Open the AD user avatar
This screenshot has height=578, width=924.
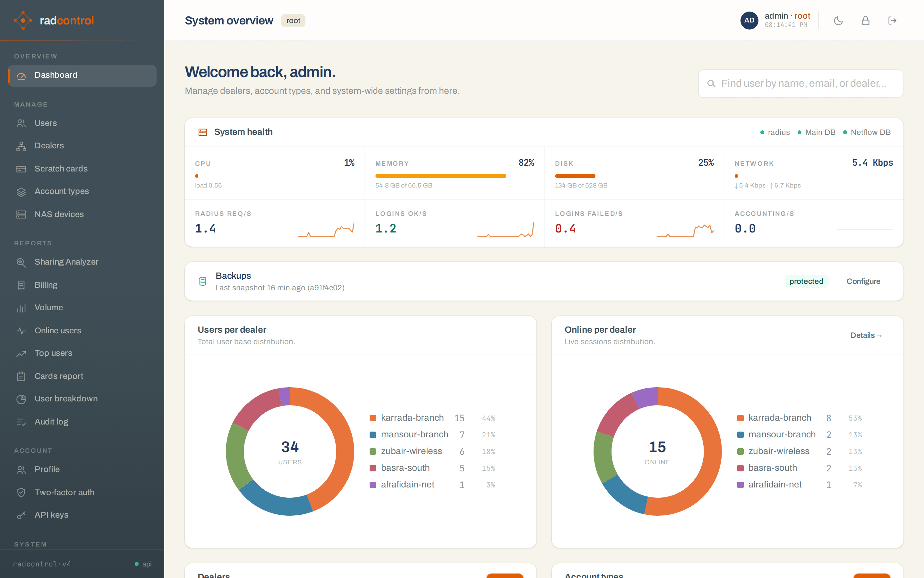tap(749, 20)
